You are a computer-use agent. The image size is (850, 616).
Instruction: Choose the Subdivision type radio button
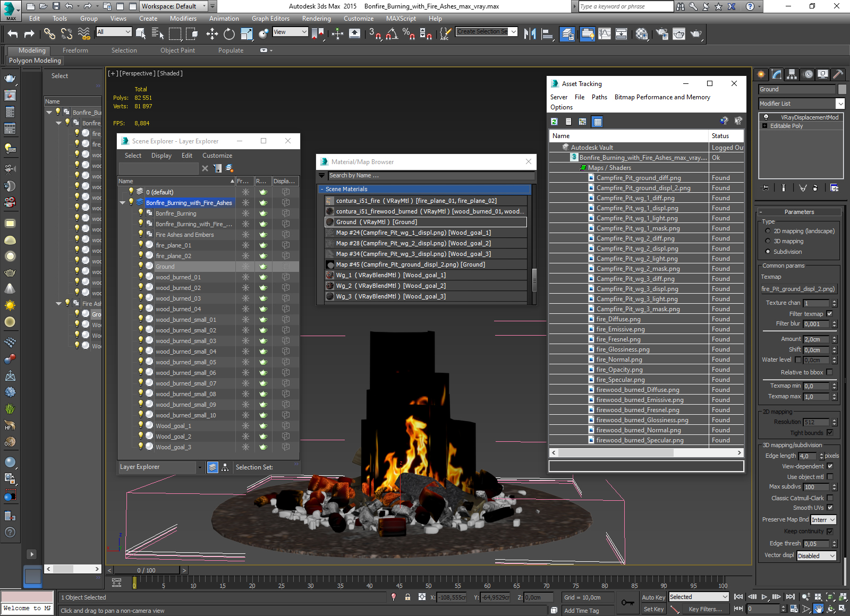click(x=768, y=252)
